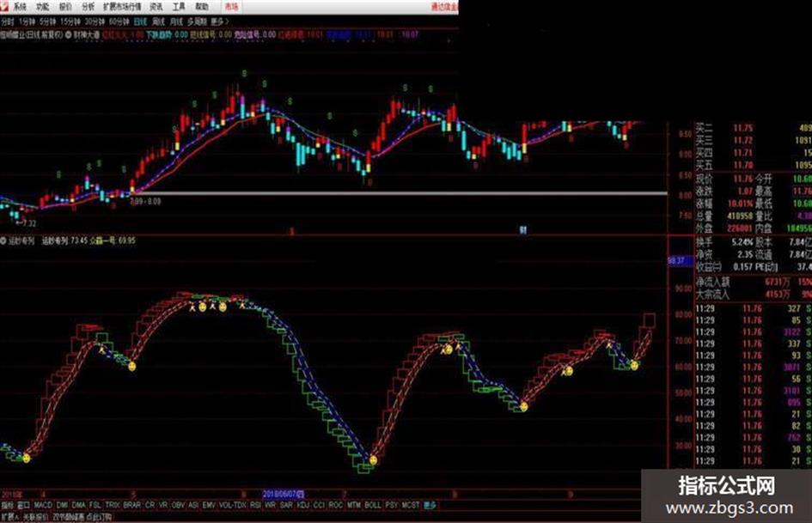Screen dimensions: 812x523
Task: Select the WR indicator tab
Action: click(271, 505)
